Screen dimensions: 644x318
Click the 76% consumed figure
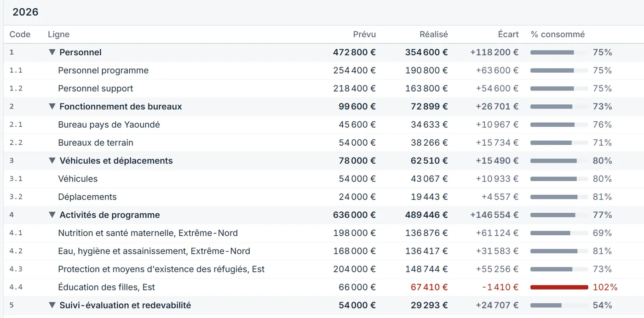[602, 125]
